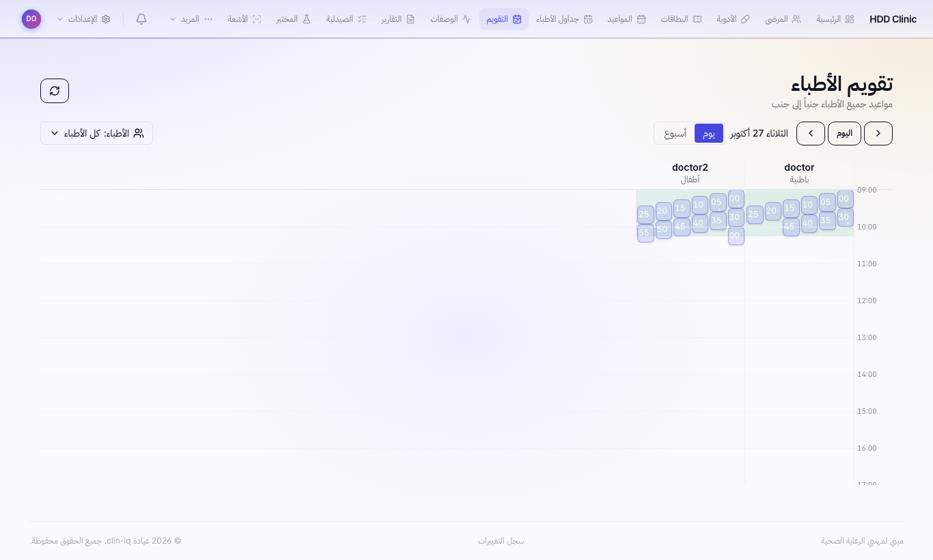
Task: Open the سجل التغييرات changelog link
Action: tap(501, 541)
